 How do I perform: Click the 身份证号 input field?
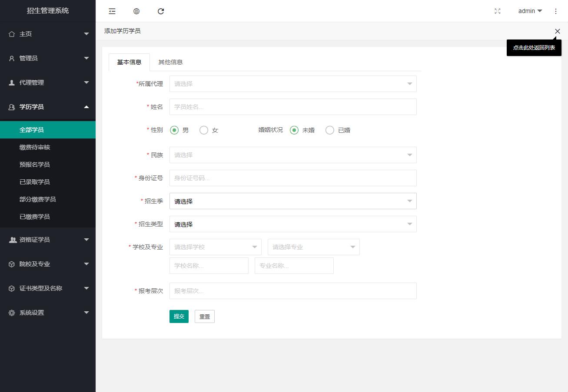click(x=292, y=178)
